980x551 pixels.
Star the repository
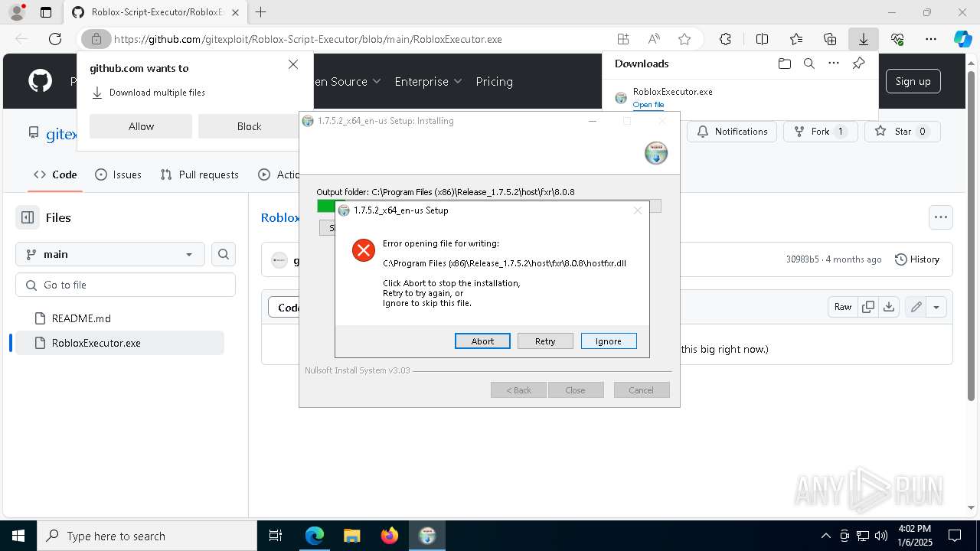[x=902, y=132]
